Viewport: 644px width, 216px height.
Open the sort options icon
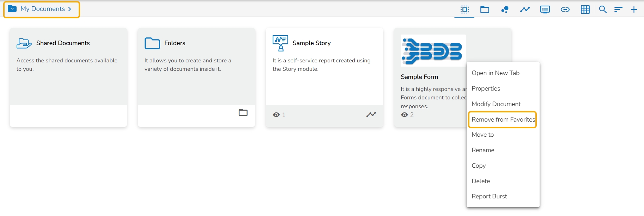tap(618, 10)
